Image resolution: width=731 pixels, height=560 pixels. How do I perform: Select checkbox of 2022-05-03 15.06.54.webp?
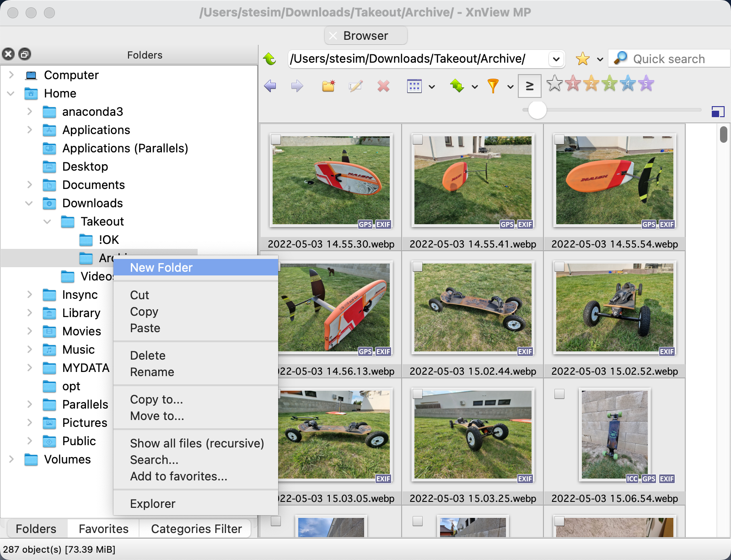(559, 394)
